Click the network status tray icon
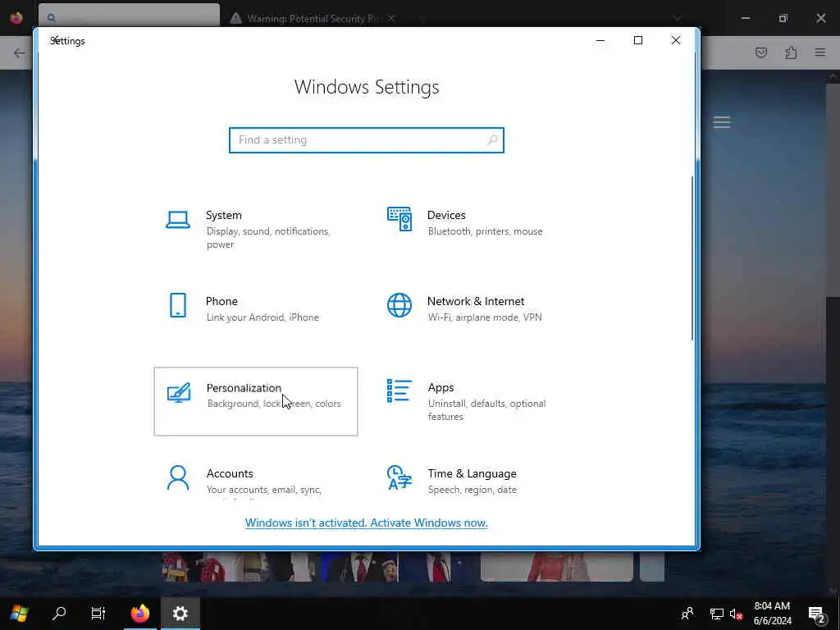 pos(716,614)
